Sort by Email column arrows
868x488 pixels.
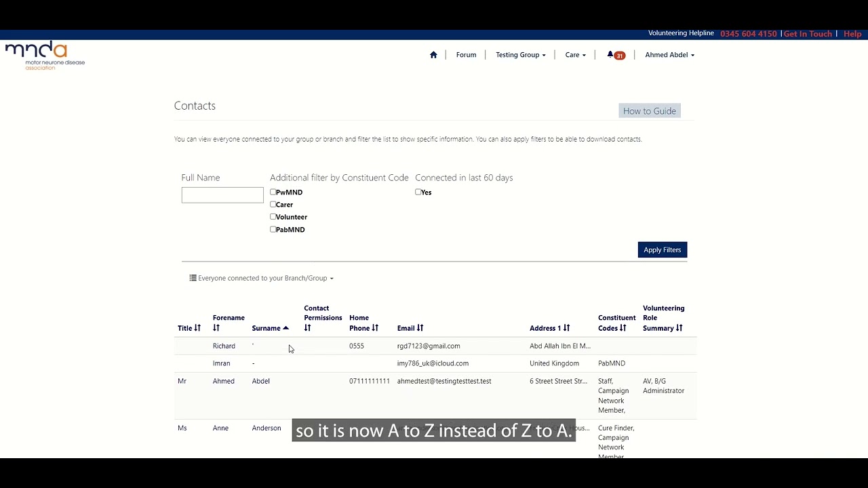420,328
